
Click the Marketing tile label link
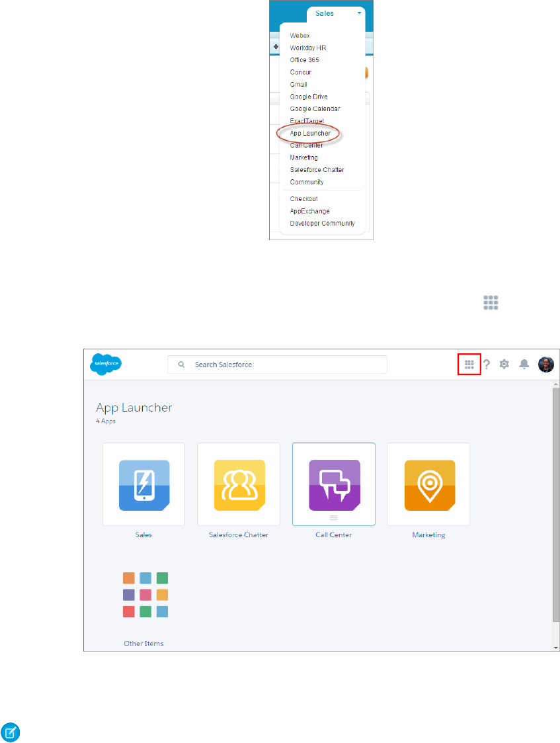coord(428,535)
